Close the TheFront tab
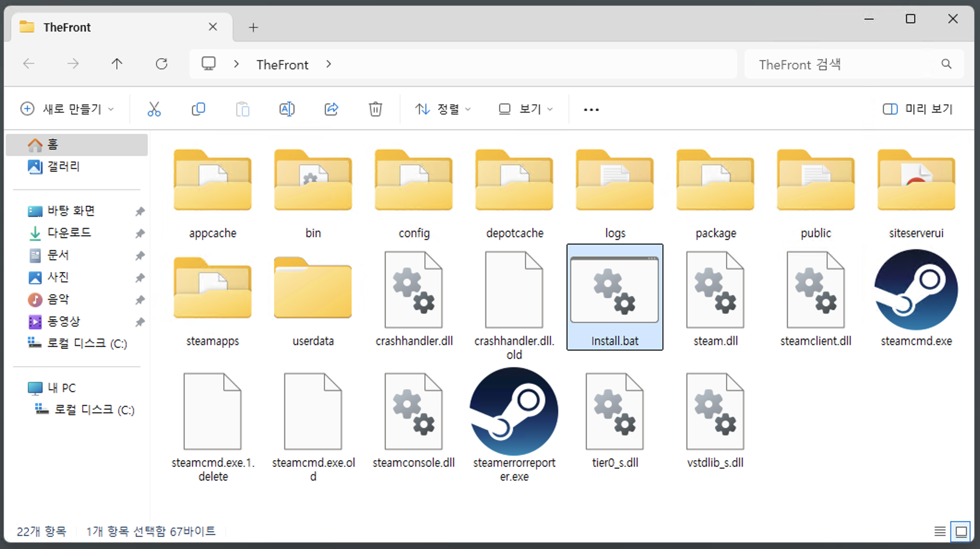Image resolution: width=980 pixels, height=549 pixels. pos(213,27)
